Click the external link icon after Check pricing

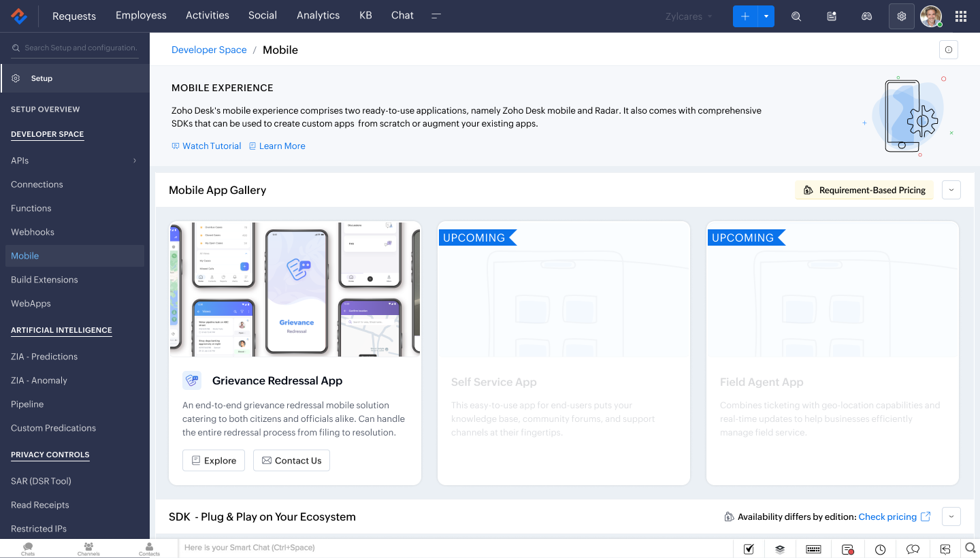coord(926,516)
